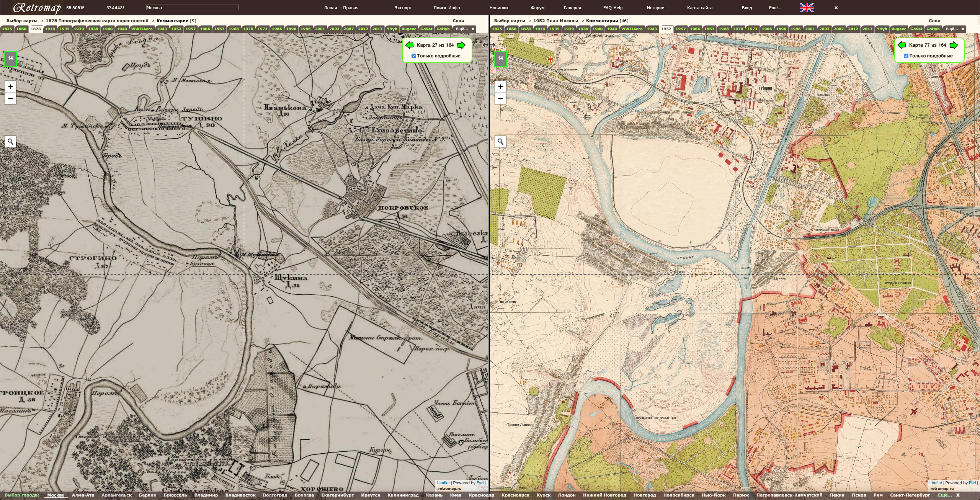The width and height of the screenshot is (980, 500).
Task: Click the zoom level 14 badge on right map
Action: 500,59
